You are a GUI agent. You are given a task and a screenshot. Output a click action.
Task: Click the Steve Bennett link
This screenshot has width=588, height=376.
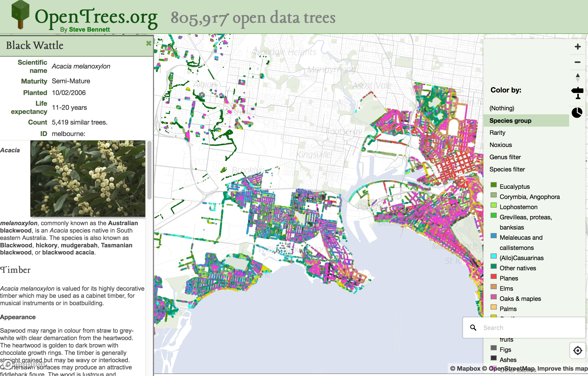click(x=89, y=30)
